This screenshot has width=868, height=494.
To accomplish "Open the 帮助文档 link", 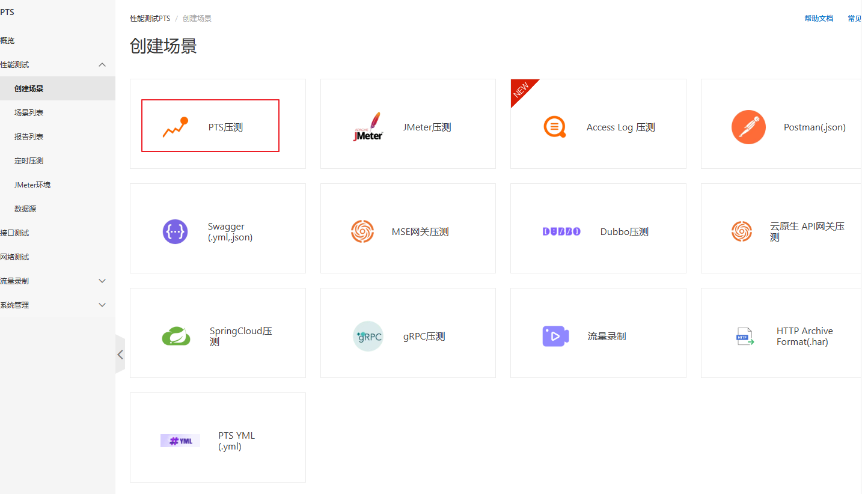I will tap(819, 19).
